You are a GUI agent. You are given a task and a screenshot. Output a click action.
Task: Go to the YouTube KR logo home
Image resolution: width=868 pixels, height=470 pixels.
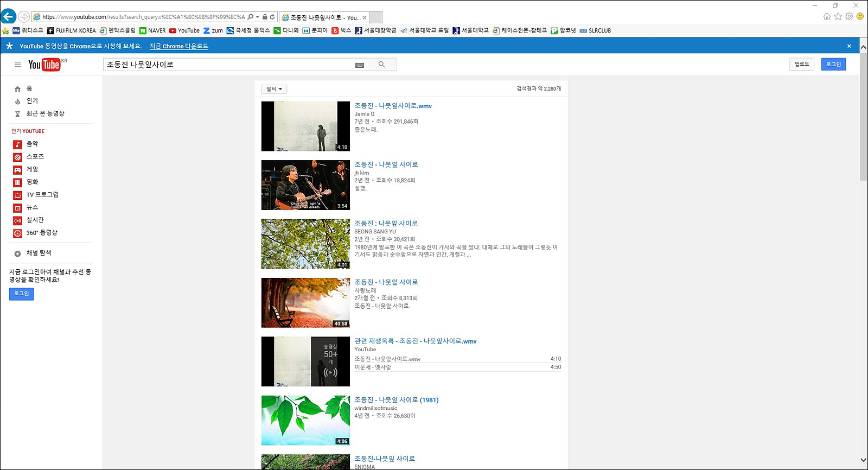point(47,65)
